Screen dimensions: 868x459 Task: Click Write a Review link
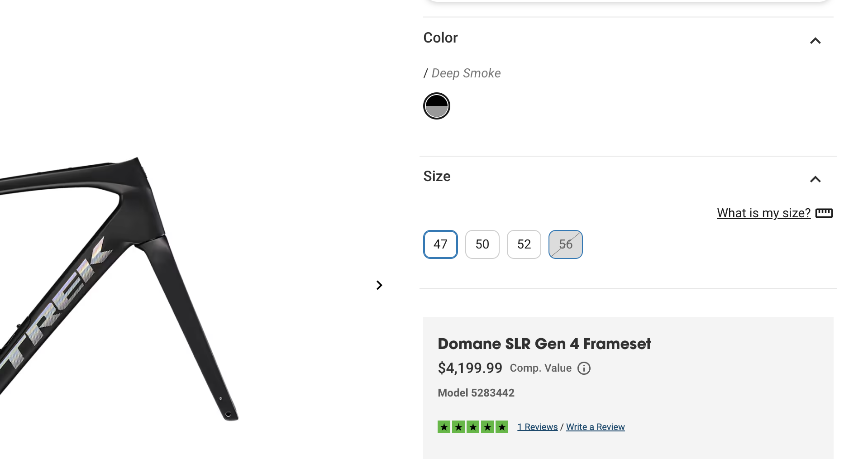click(x=595, y=427)
